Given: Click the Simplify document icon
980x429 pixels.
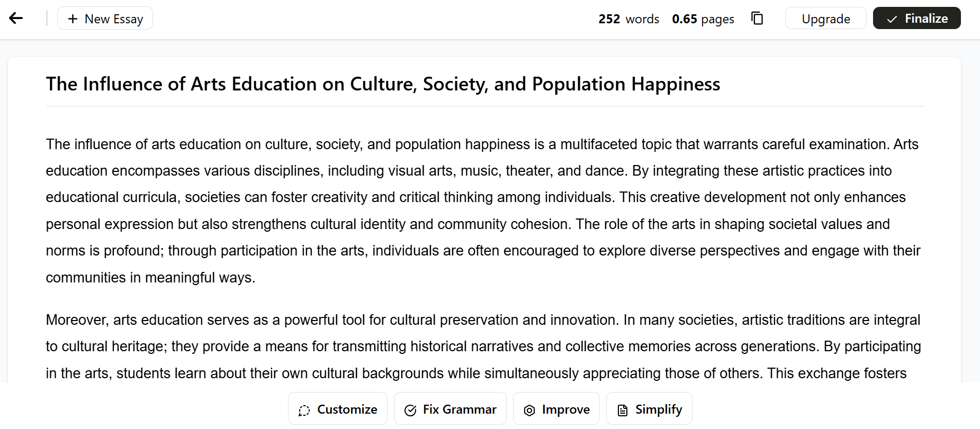Looking at the screenshot, I should pos(623,410).
